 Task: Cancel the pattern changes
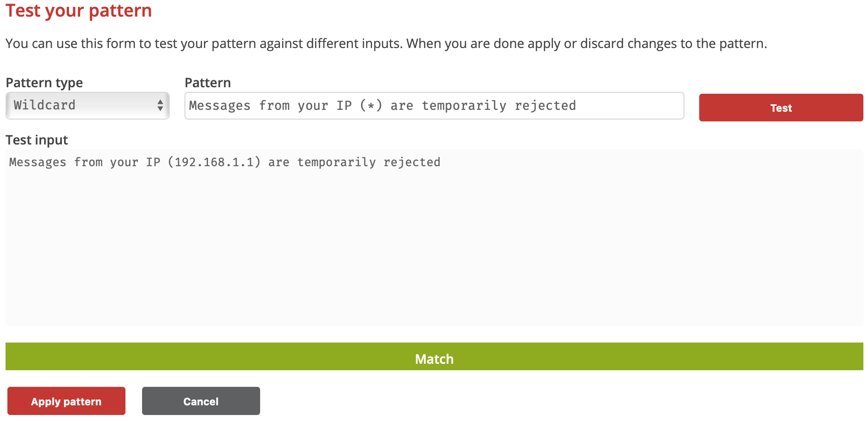201,401
